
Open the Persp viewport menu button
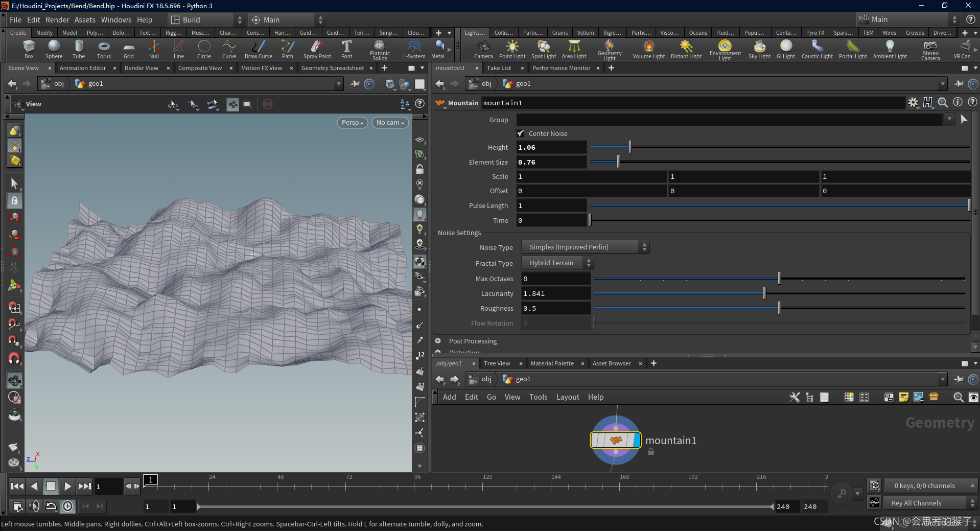pos(352,123)
